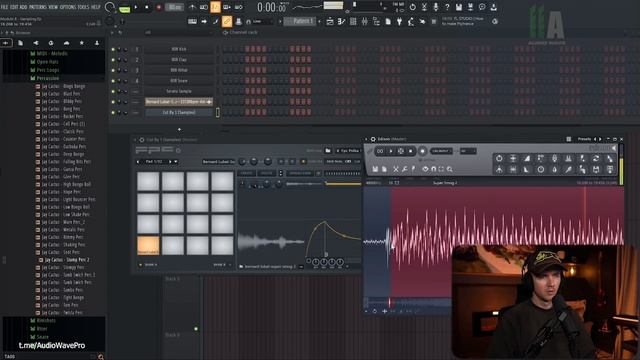640x360 pixels.
Task: Open the EDIT menu
Action: (x=14, y=7)
